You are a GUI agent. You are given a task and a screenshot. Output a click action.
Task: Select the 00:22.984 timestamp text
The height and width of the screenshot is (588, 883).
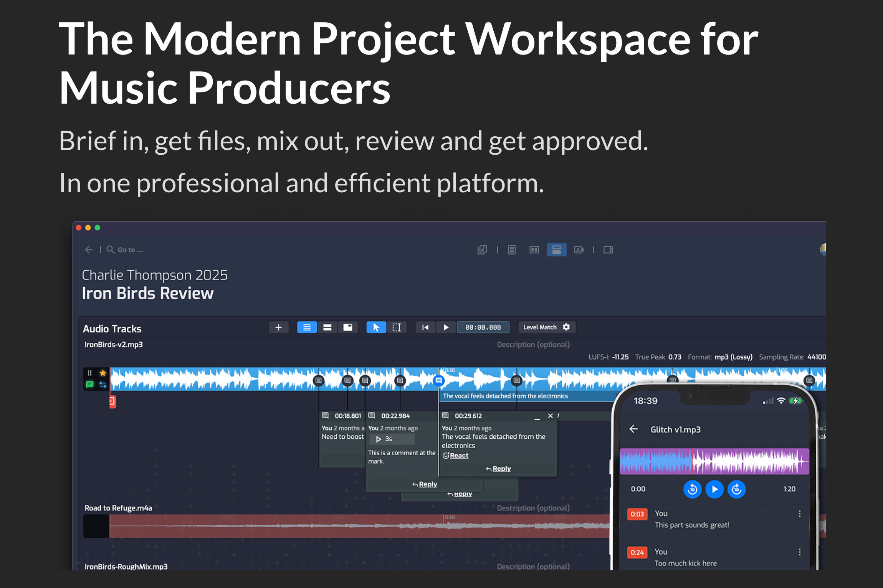click(x=395, y=416)
